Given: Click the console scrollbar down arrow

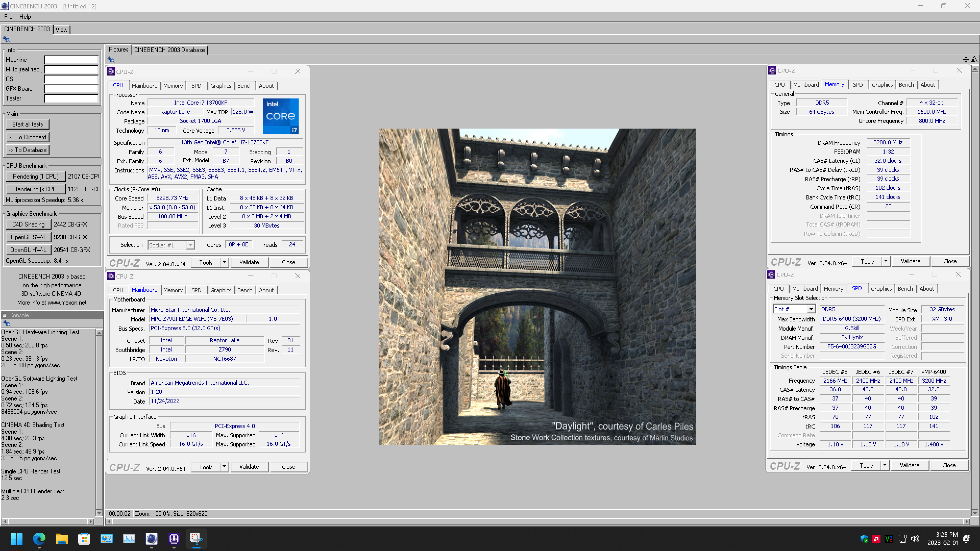Looking at the screenshot, I should pyautogui.click(x=99, y=513).
